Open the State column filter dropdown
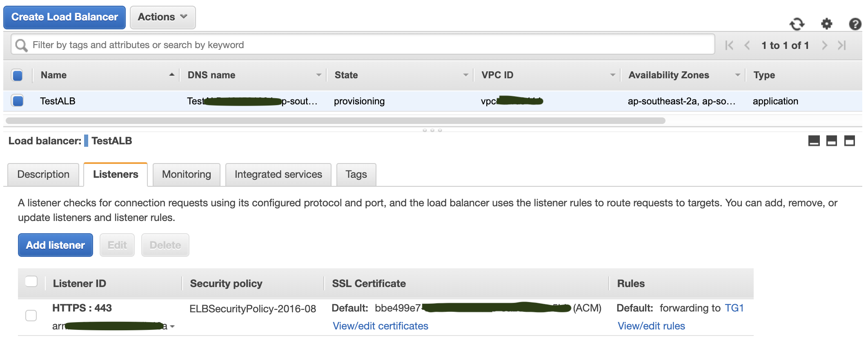This screenshot has height=349, width=868. (x=465, y=75)
